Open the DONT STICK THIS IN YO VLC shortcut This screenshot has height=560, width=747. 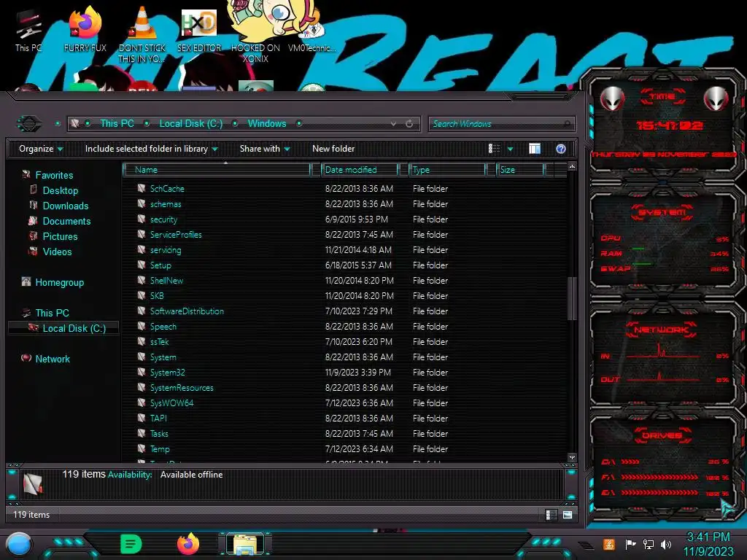(142, 34)
